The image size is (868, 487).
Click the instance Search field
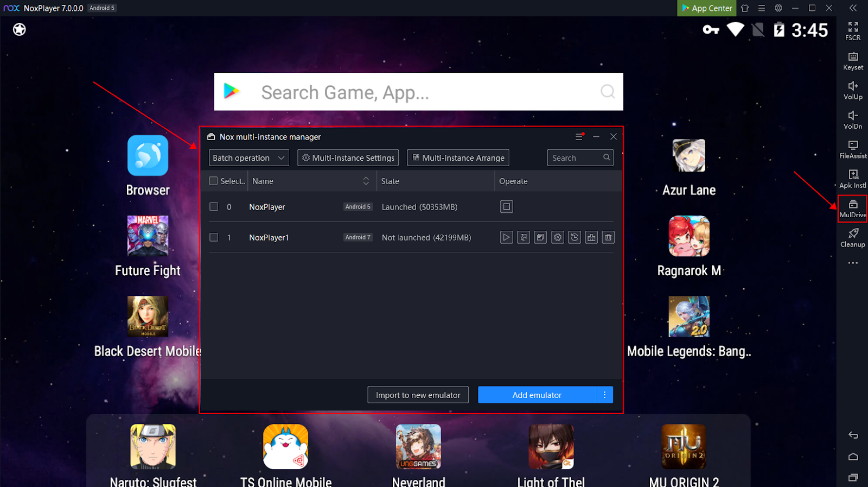(575, 158)
